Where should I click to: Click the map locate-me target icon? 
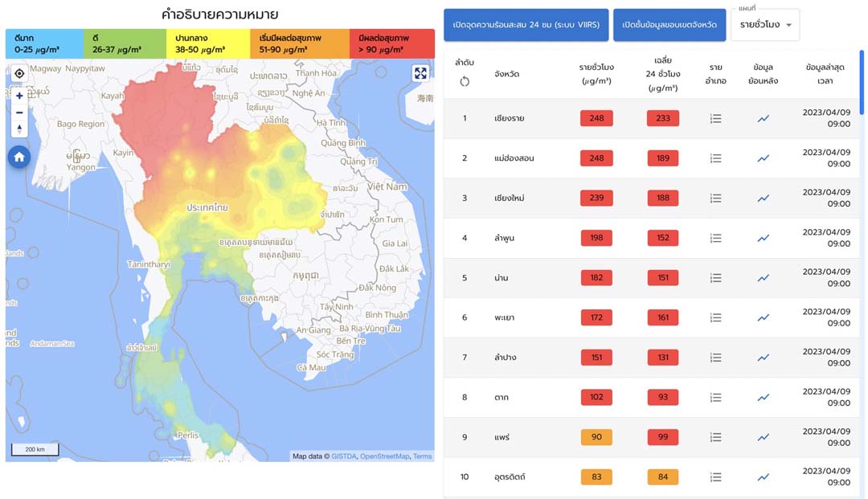click(x=19, y=74)
